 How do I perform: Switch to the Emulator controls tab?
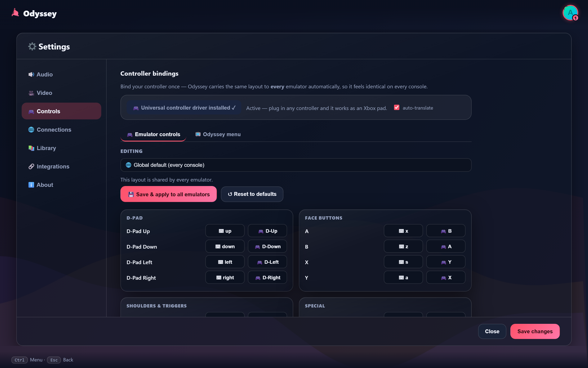(x=153, y=134)
